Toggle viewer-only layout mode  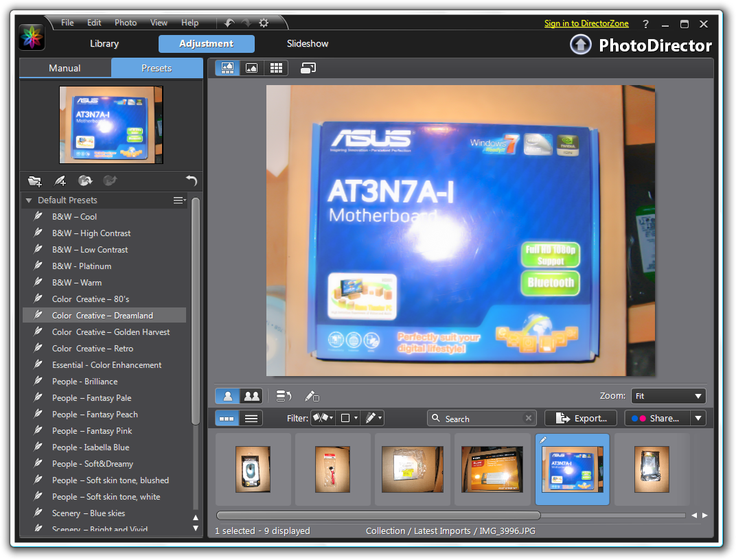coord(251,68)
